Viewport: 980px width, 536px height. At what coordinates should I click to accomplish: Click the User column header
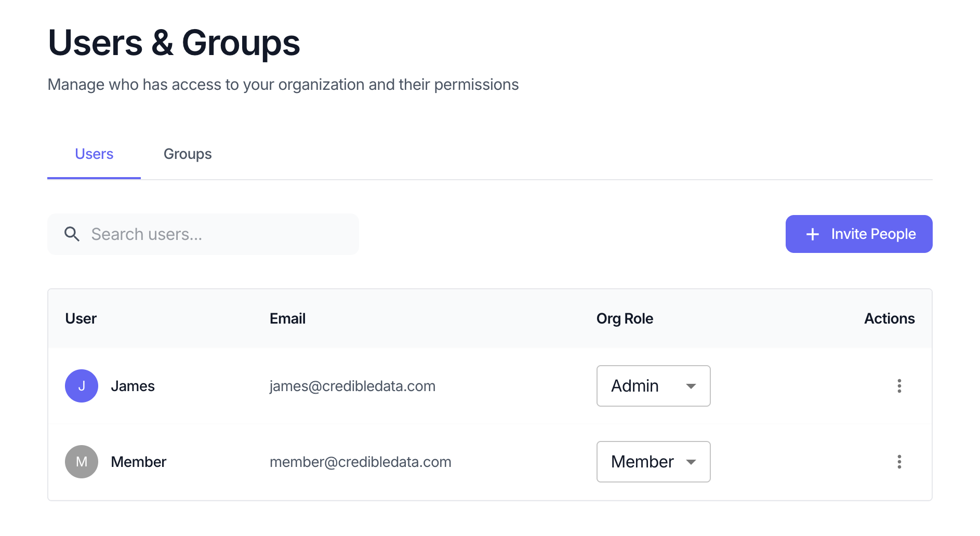[x=81, y=318]
